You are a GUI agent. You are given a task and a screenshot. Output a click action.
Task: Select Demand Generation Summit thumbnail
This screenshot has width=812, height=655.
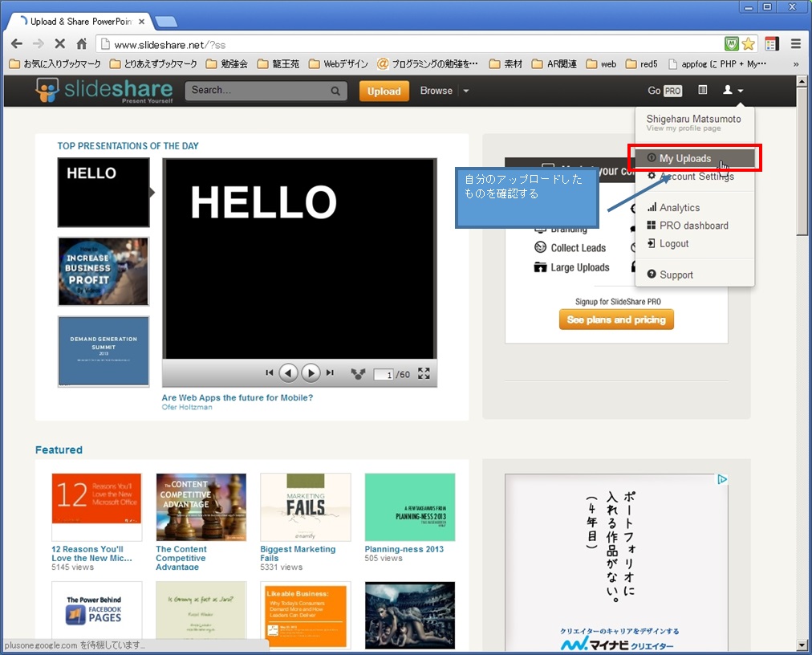104,352
